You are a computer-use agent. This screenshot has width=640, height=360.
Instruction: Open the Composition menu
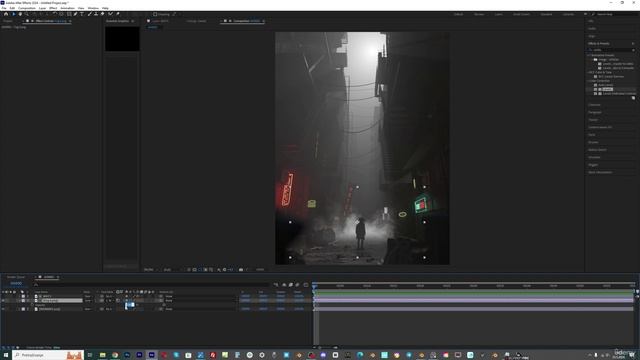click(27, 8)
